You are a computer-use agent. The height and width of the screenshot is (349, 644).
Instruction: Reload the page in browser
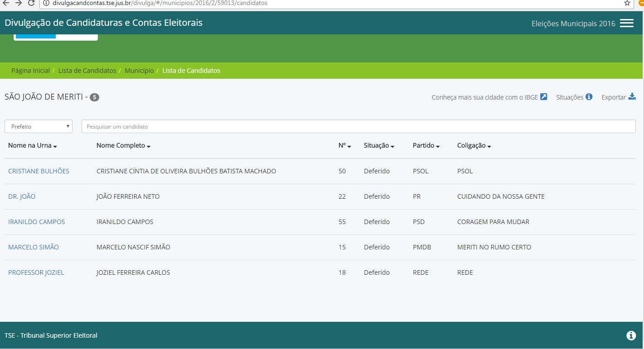[31, 3]
